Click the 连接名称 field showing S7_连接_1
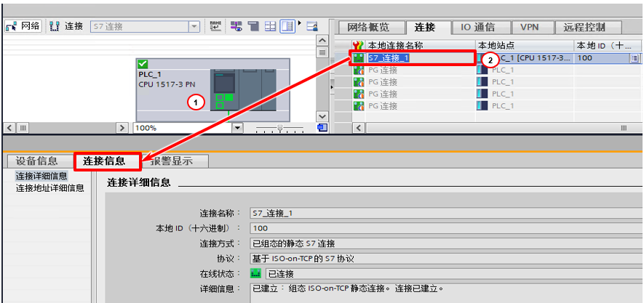644x303 pixels. 447,213
